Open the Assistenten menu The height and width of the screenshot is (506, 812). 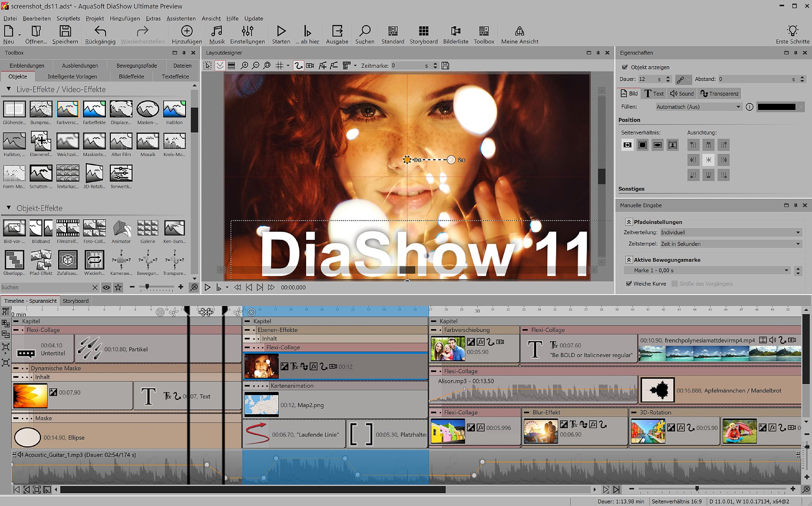click(181, 18)
